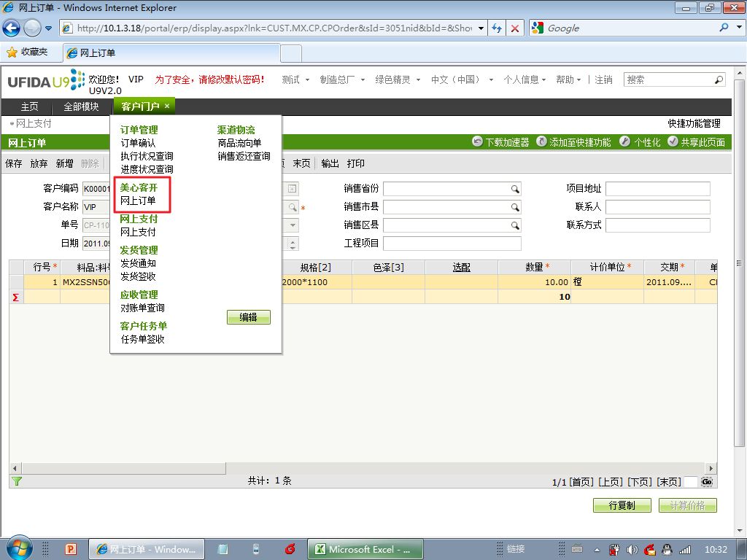Close the 客户门户 tab with x
Screen dimensions: 747x560
pyautogui.click(x=167, y=106)
